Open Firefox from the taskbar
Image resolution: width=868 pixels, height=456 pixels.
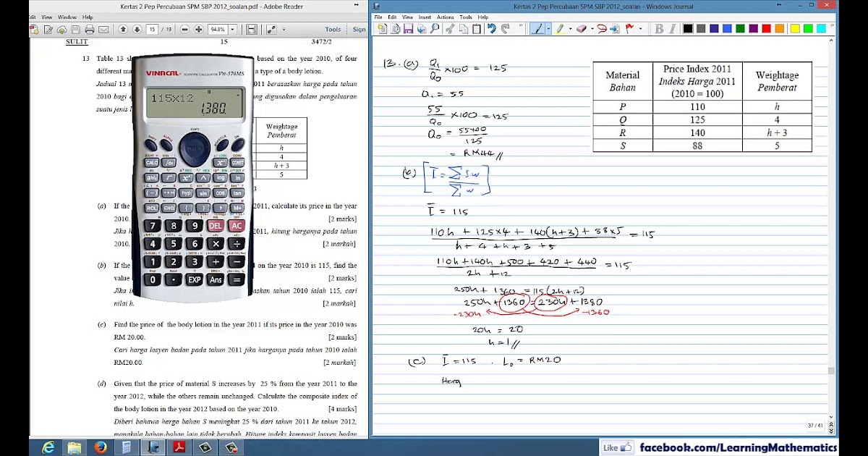(x=101, y=447)
